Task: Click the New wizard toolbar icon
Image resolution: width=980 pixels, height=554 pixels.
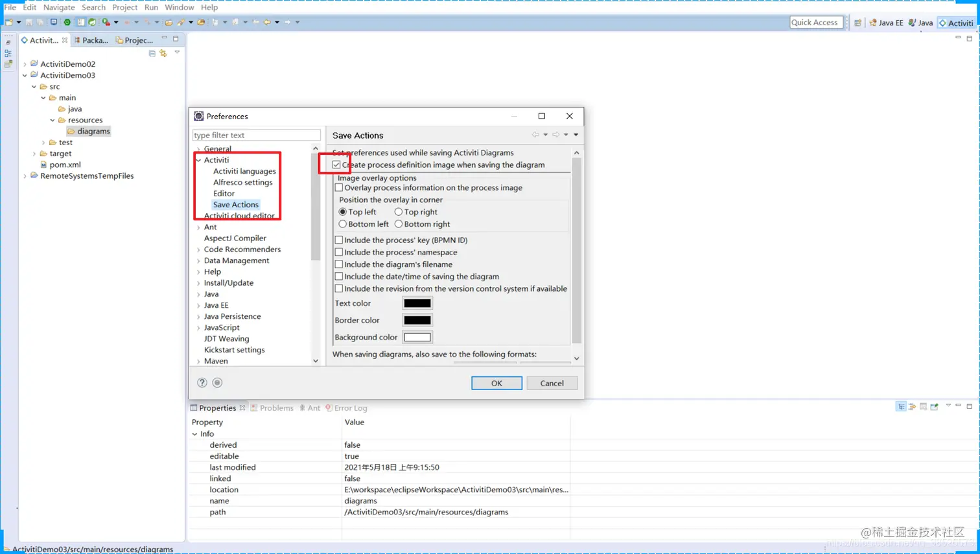Action: click(x=9, y=22)
